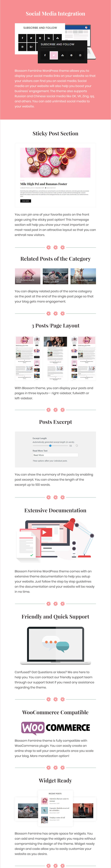111x868 pixels.
Task: Reset excerpt length with the undo icon
Action: pyautogui.click(x=77, y=445)
